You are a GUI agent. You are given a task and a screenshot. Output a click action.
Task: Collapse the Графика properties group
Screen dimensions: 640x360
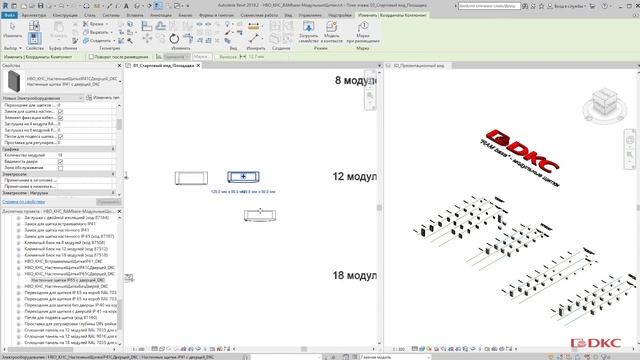tap(113, 149)
